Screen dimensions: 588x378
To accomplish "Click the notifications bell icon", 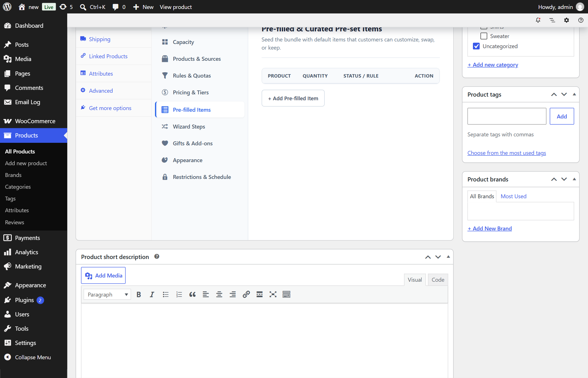I will pos(538,20).
